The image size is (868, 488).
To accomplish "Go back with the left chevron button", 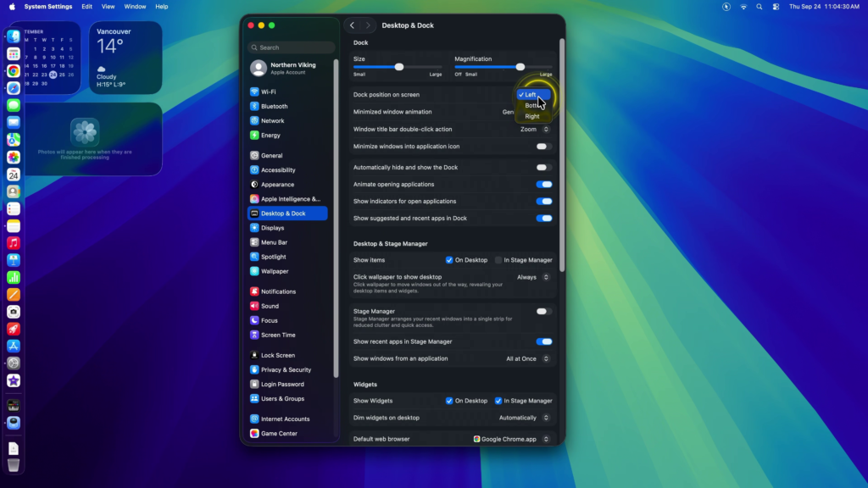I will point(352,25).
